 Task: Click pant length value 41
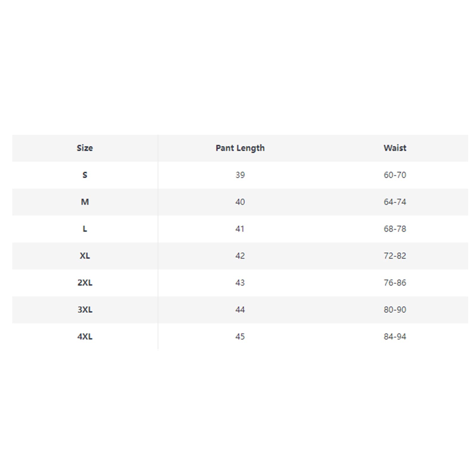pyautogui.click(x=240, y=229)
